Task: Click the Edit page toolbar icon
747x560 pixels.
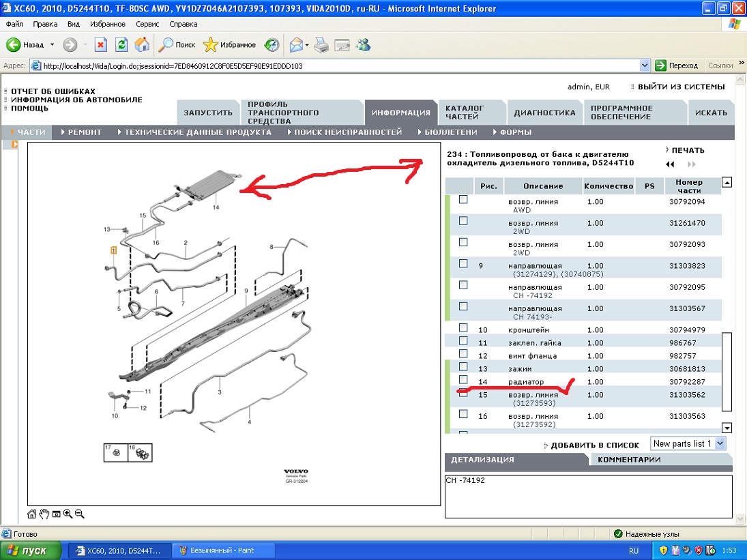Action: 342,45
